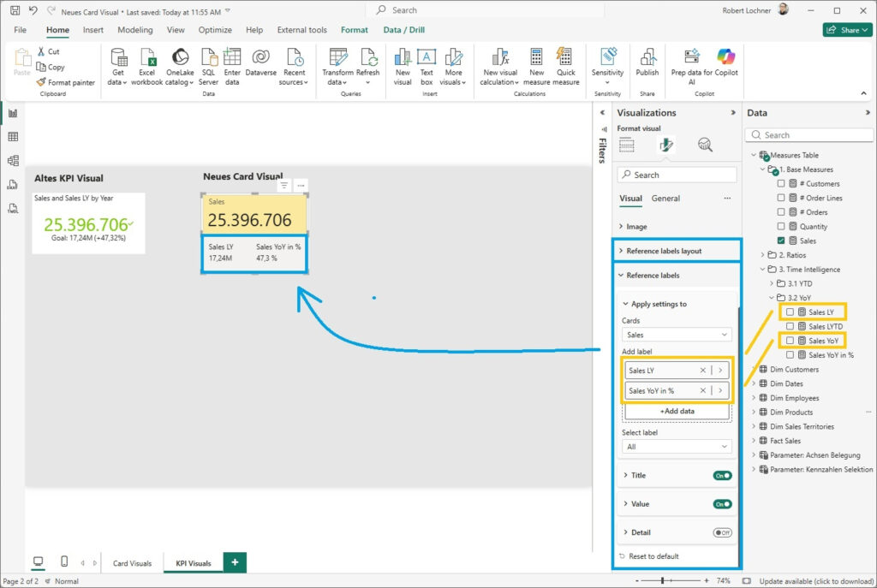Click the Quick measure icon
The width and height of the screenshot is (877, 588).
565,58
